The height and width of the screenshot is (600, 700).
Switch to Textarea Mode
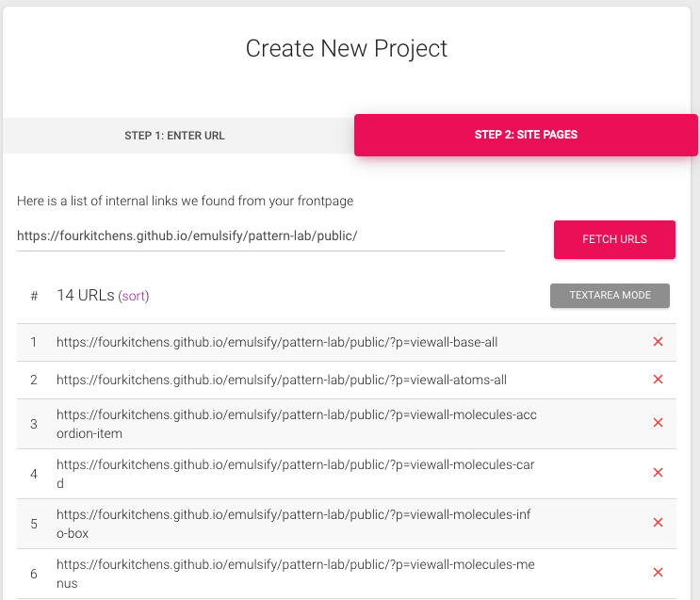tap(610, 295)
